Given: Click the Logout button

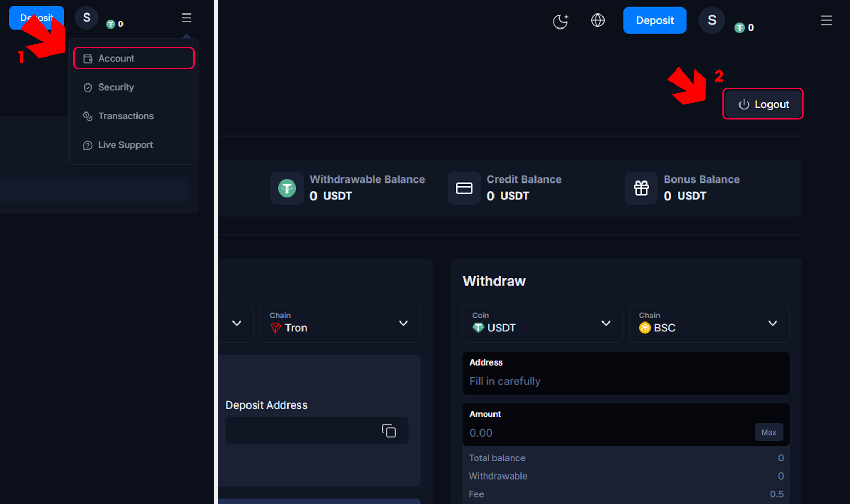Looking at the screenshot, I should tap(763, 104).
